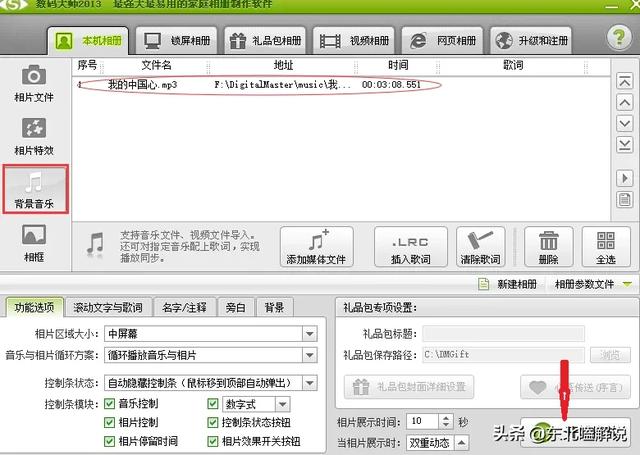Switch to the 视频相册 tab
The height and width of the screenshot is (455, 640).
353,41
